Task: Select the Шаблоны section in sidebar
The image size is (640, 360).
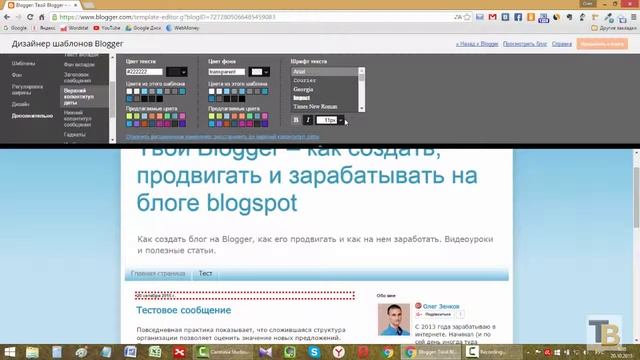Action: (23, 64)
